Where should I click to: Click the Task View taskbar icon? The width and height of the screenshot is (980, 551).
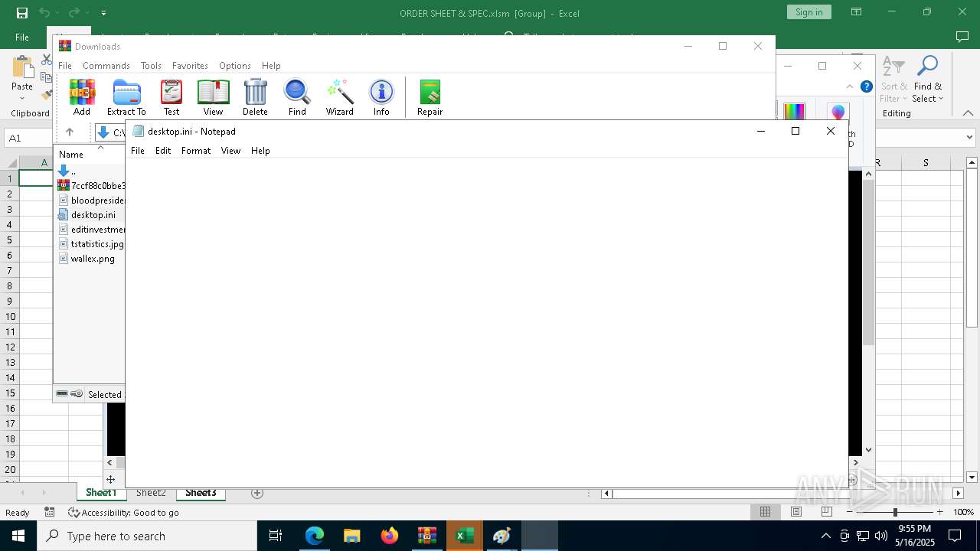click(276, 536)
